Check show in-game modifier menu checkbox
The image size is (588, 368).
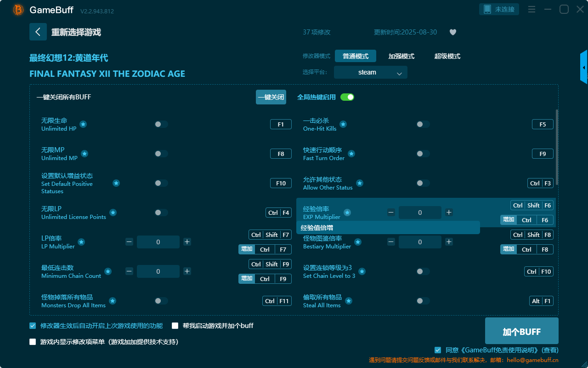pos(33,342)
